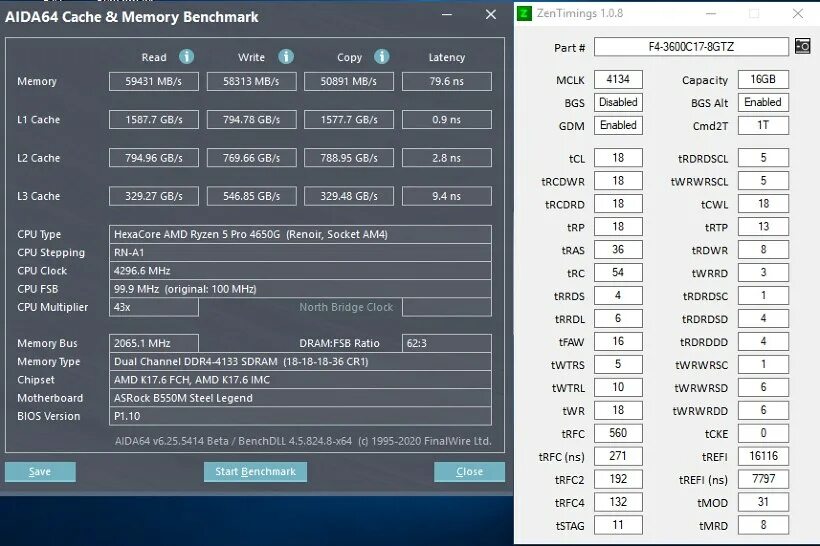820x546 pixels.
Task: Save the AIDA64 benchmark results
Action: click(40, 472)
